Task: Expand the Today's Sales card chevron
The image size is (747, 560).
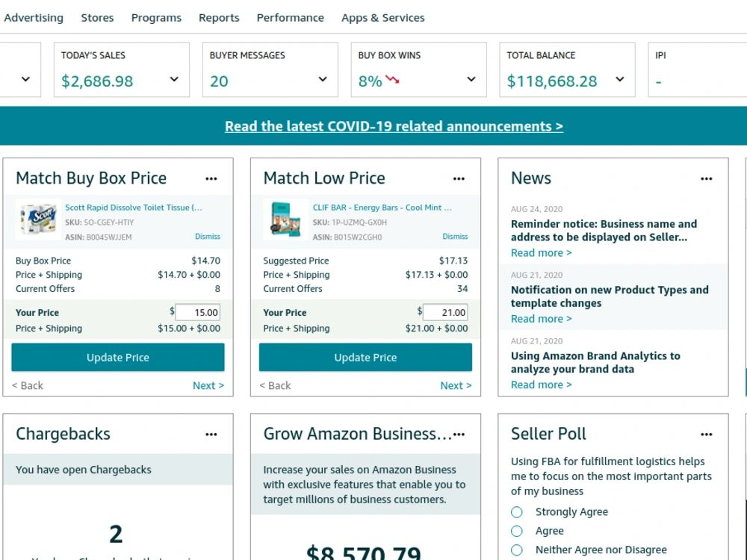Action: (x=174, y=80)
